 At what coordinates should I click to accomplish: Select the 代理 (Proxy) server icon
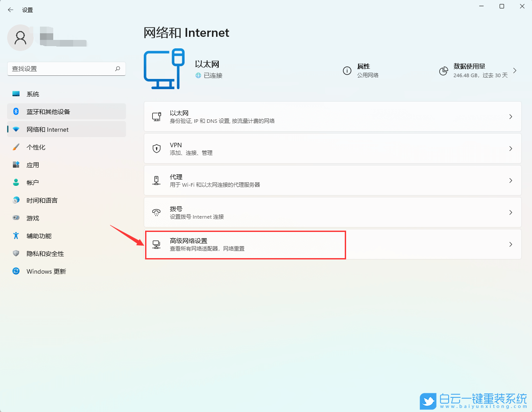[x=156, y=180]
